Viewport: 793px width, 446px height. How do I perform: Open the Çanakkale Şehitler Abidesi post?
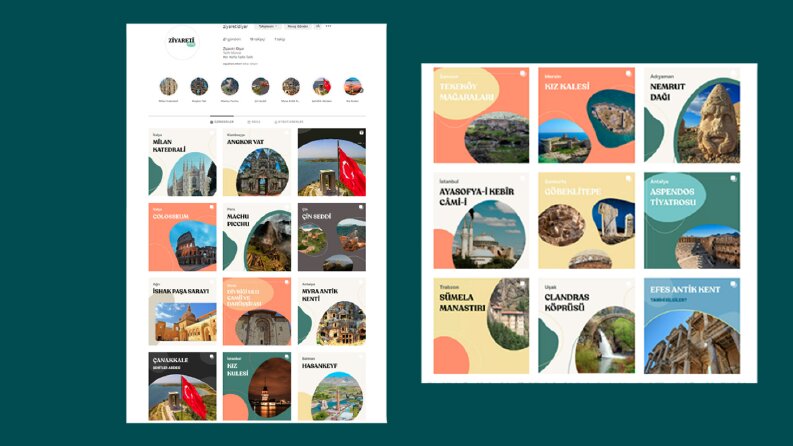(183, 386)
